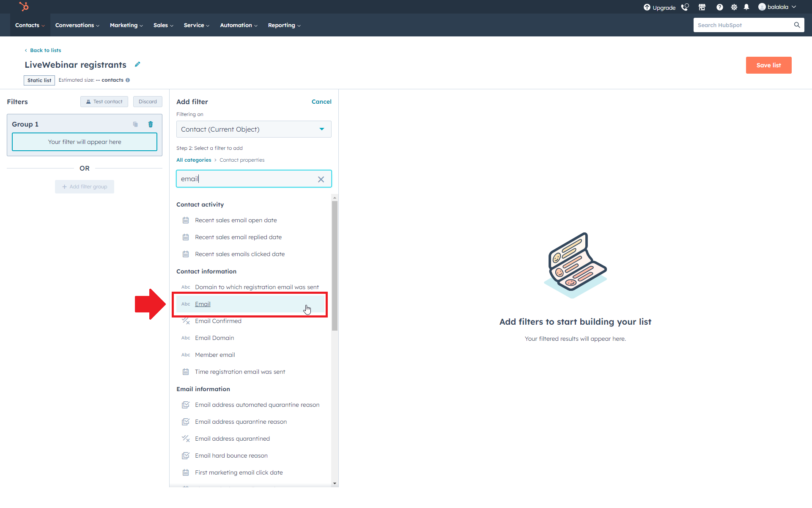Click pencil icon to rename list

click(137, 64)
